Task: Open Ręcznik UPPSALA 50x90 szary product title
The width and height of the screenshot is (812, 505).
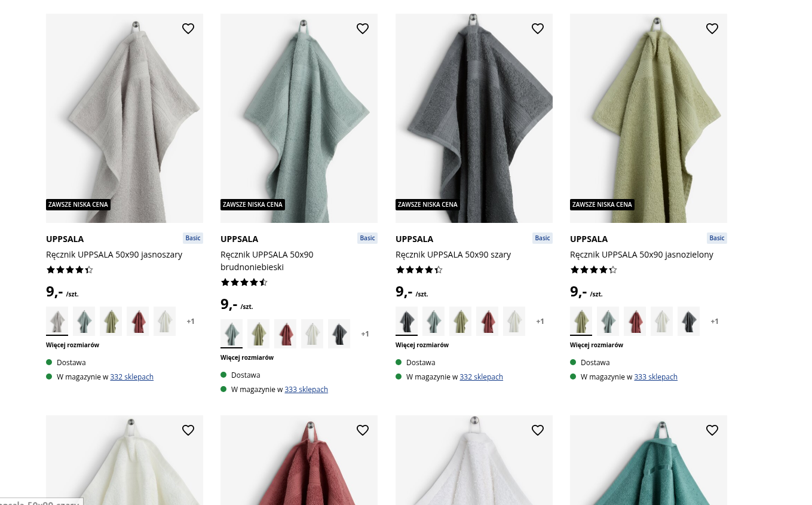Action: coord(453,255)
